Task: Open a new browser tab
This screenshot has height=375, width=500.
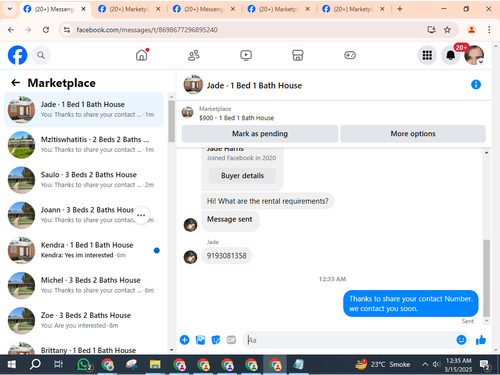Action: [400, 9]
